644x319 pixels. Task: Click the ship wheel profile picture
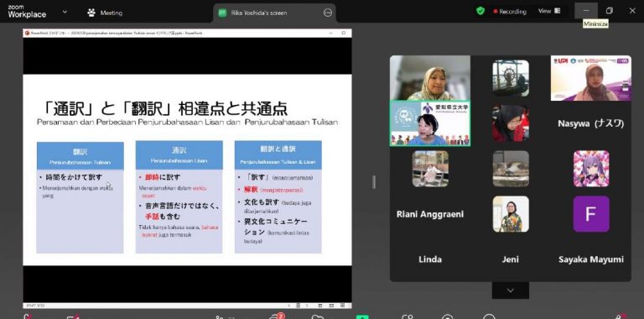[511, 78]
